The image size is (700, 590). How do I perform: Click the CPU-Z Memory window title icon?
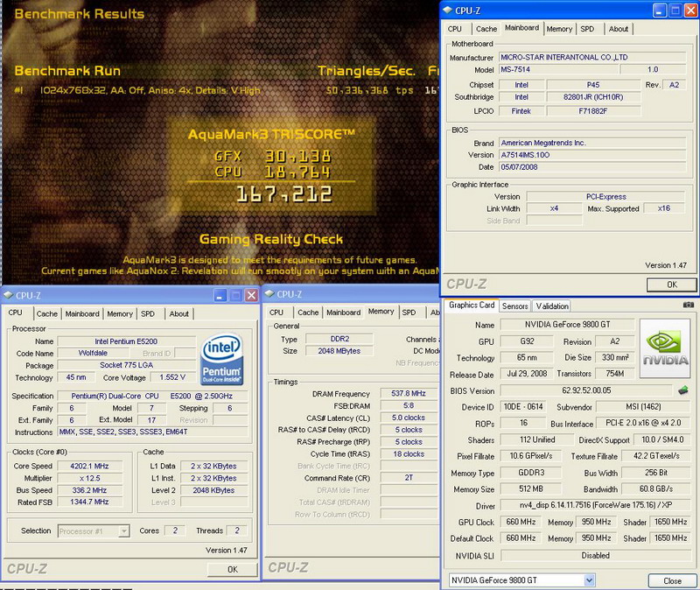pyautogui.click(x=269, y=293)
